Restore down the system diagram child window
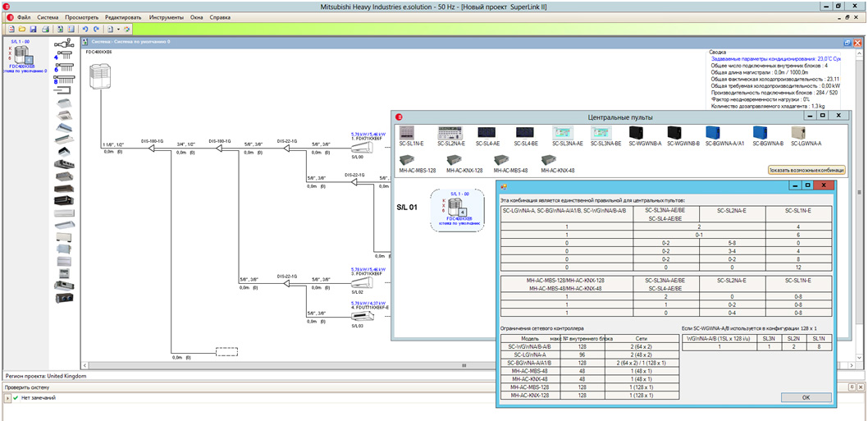This screenshot has height=421, width=868. (847, 42)
